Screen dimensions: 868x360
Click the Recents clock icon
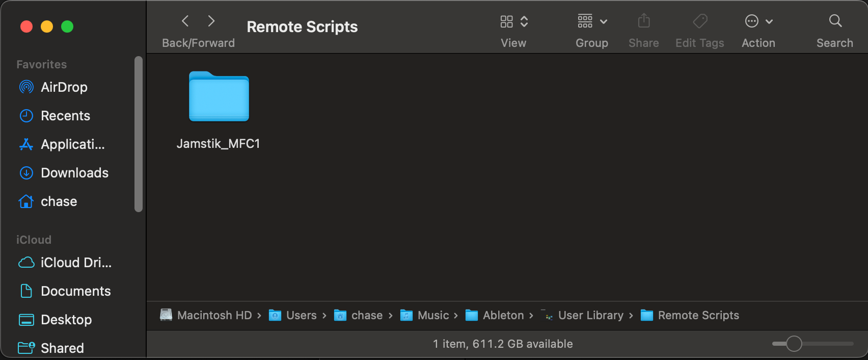click(26, 116)
